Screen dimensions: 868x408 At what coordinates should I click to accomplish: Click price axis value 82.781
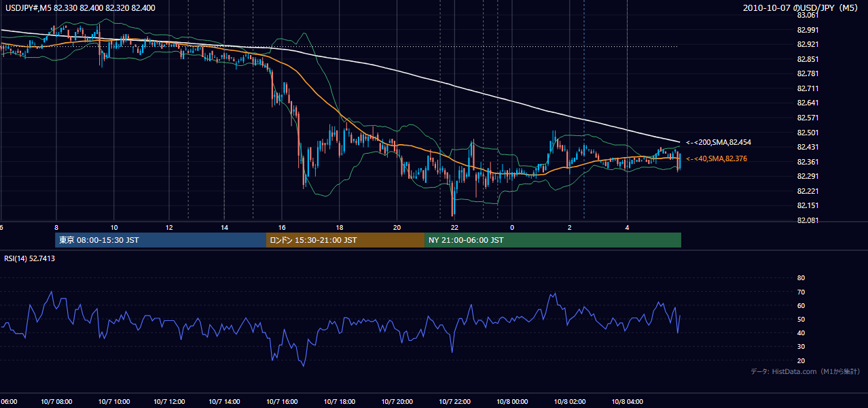(x=808, y=73)
